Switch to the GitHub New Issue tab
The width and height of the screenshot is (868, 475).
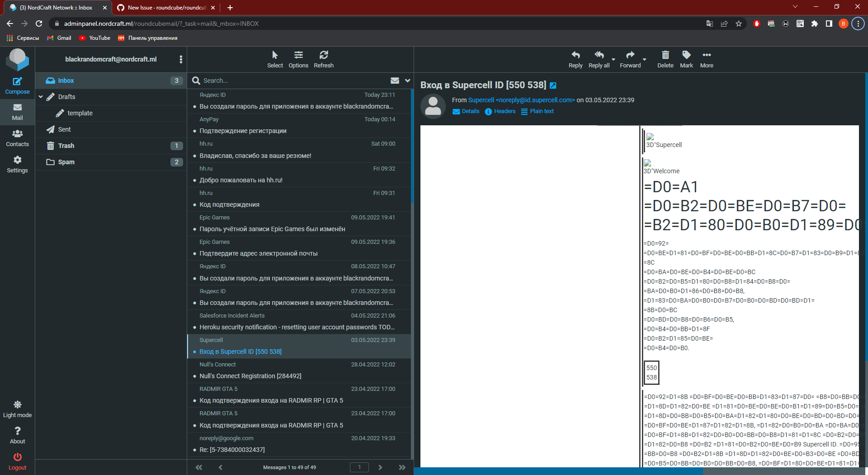pyautogui.click(x=165, y=8)
